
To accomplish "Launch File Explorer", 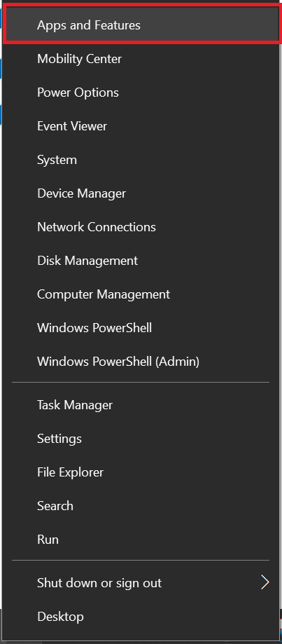I will pos(142,473).
